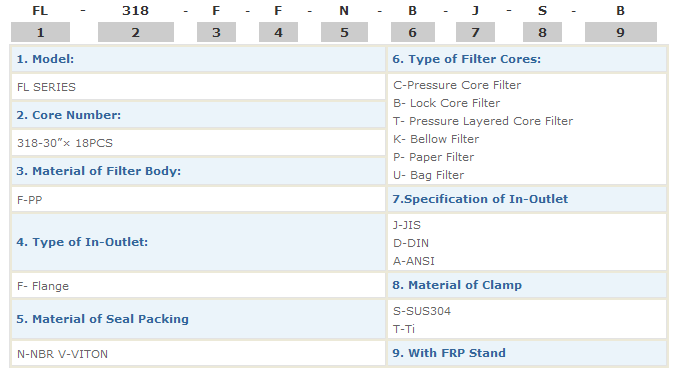Select the 'N-NBR V-VITON' row

click(198, 353)
